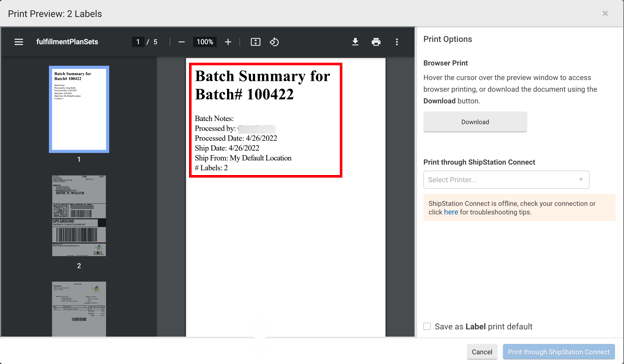Viewport: 624px width, 364px height.
Task: Click the page number input field
Action: [x=138, y=42]
